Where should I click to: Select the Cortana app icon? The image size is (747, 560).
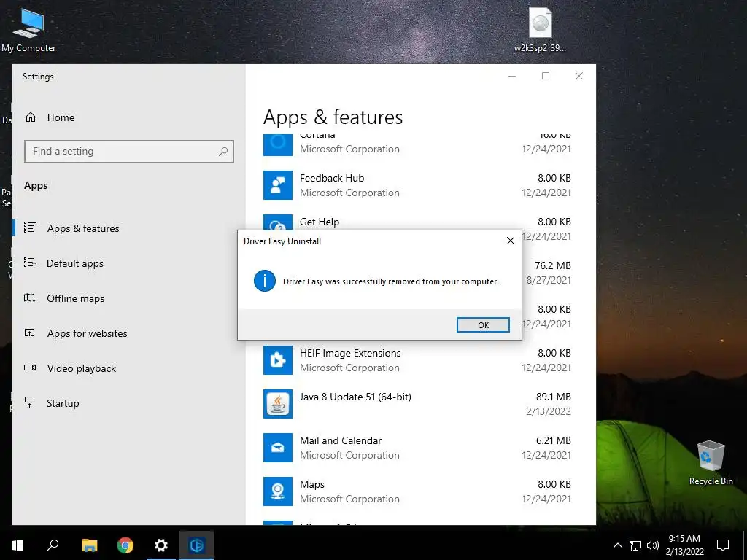click(x=278, y=145)
